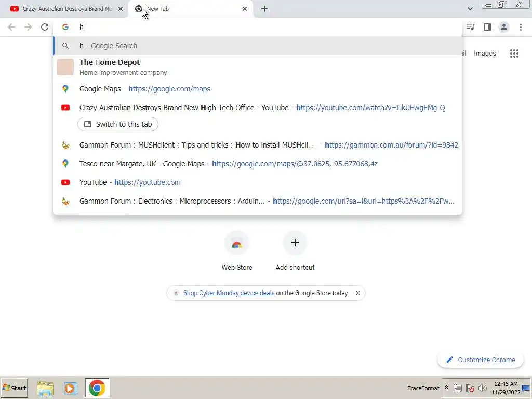Choose The Home Depot suggestion
The width and height of the screenshot is (532, 399).
tap(258, 67)
